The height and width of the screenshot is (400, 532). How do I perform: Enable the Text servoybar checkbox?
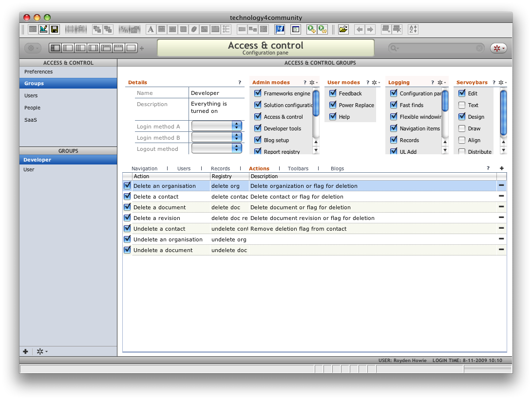click(x=462, y=105)
